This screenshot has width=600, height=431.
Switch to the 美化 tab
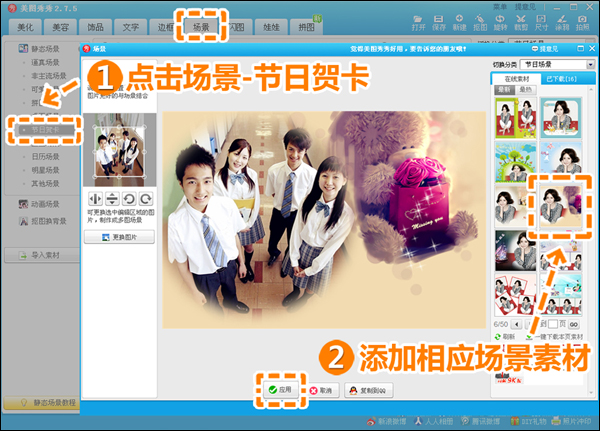pos(25,27)
